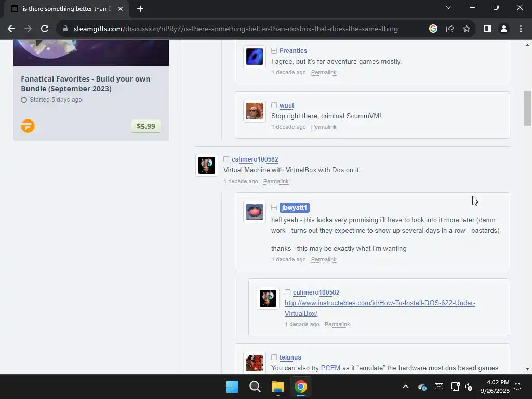The image size is (532, 399).
Task: Click the $5.99 price button
Action: pos(146,126)
